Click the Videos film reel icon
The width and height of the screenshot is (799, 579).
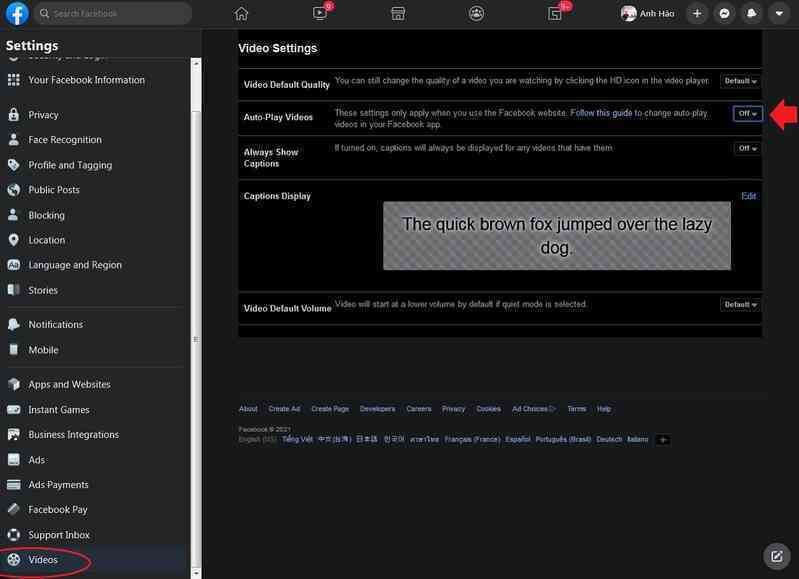(x=14, y=559)
